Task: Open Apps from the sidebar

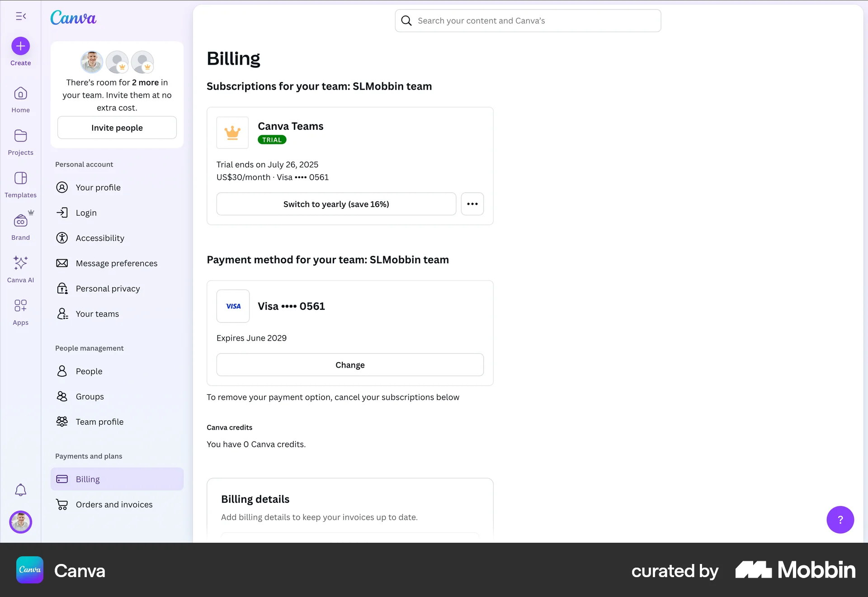Action: click(20, 311)
